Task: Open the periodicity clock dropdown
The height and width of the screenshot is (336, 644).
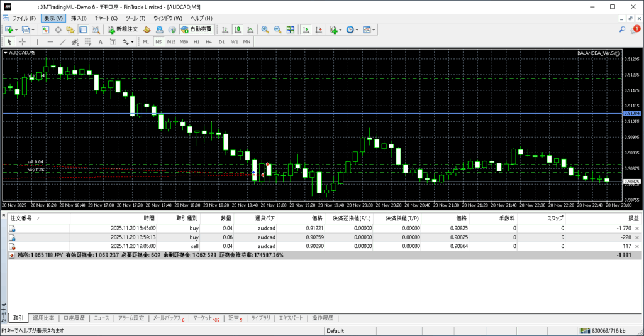Action: coord(357,30)
